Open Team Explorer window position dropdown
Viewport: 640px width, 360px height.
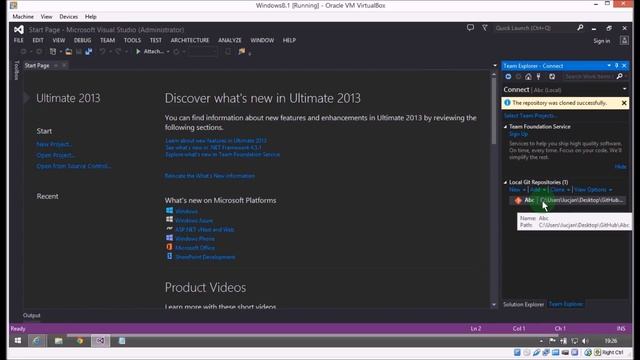[x=609, y=65]
